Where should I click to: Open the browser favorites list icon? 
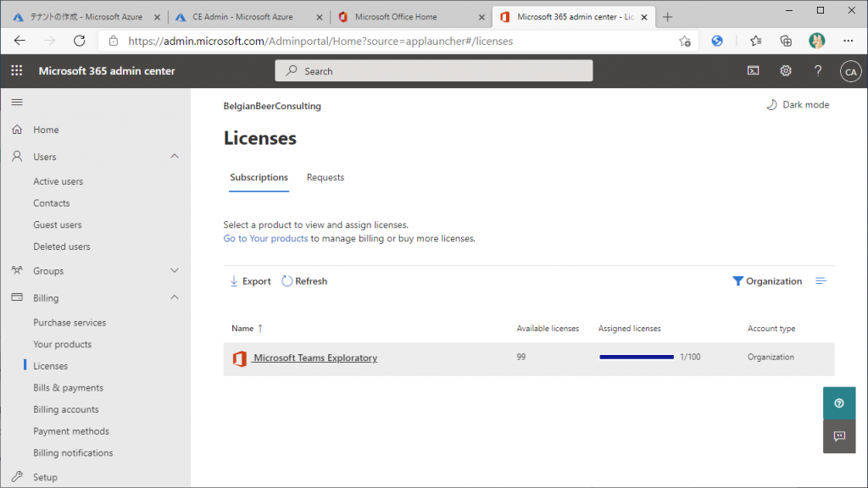(x=755, y=41)
